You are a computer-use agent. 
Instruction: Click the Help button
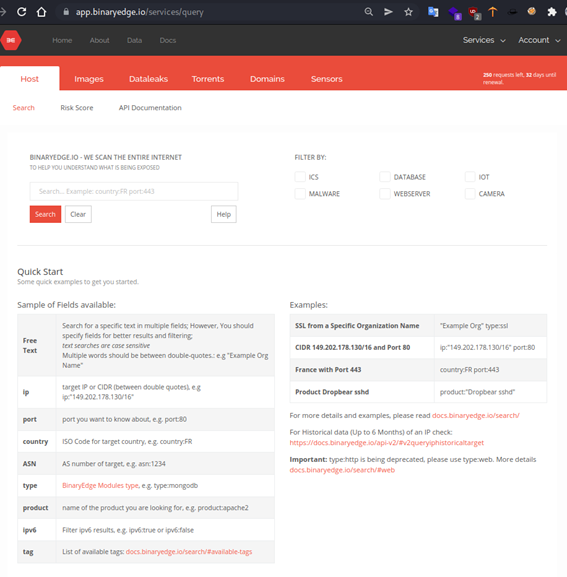point(224,214)
